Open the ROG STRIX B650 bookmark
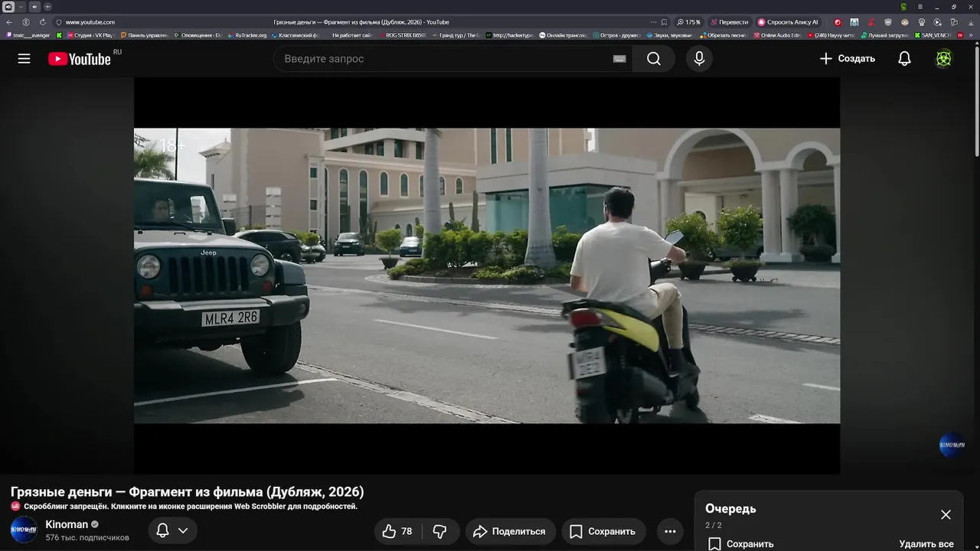 pos(402,35)
